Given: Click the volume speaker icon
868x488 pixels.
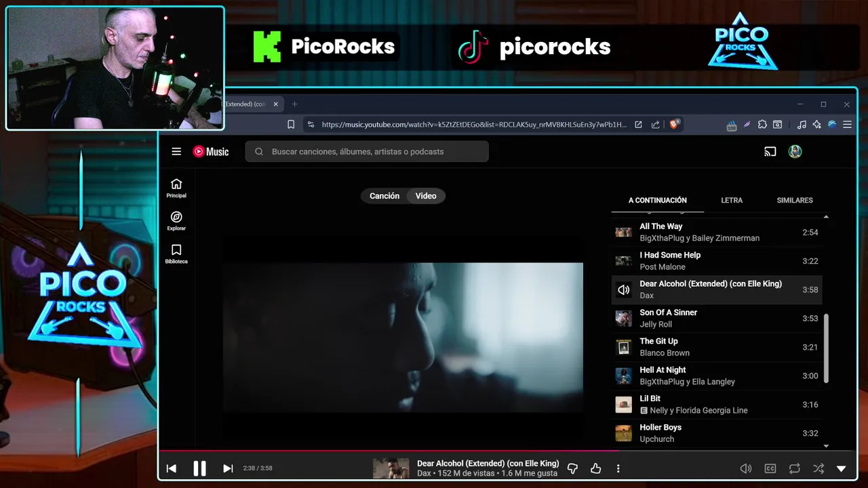Looking at the screenshot, I should point(745,468).
